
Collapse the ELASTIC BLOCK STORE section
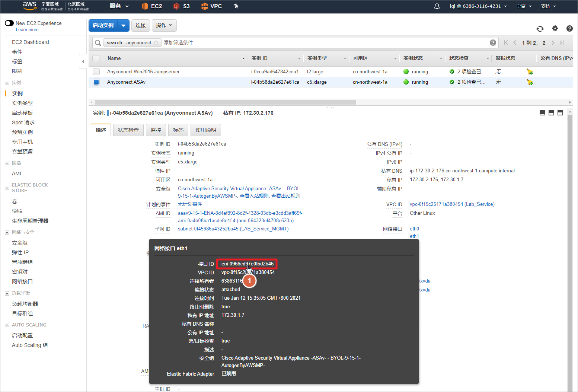(x=7, y=188)
